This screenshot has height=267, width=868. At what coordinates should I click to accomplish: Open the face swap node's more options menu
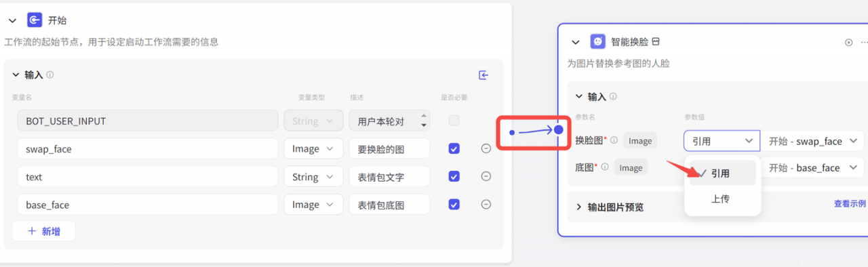pos(864,42)
